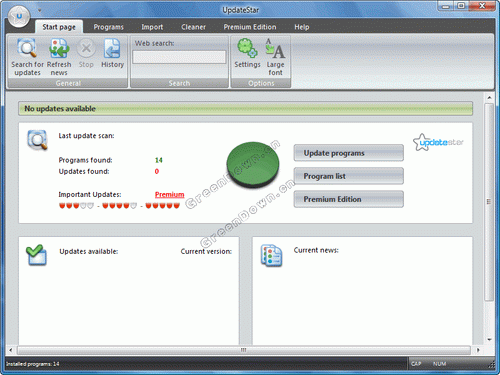The width and height of the screenshot is (500, 375).
Task: Click the updatestar logo
Action: (438, 142)
